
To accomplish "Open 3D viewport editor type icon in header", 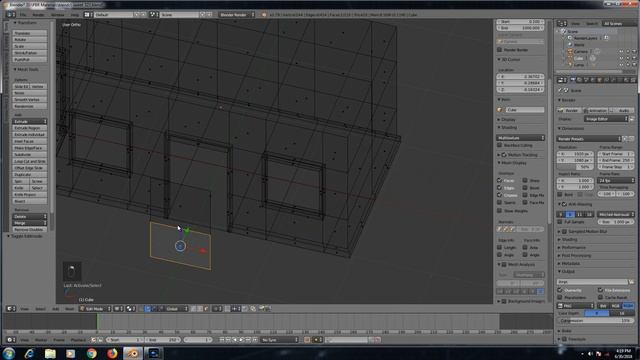I will 11,309.
